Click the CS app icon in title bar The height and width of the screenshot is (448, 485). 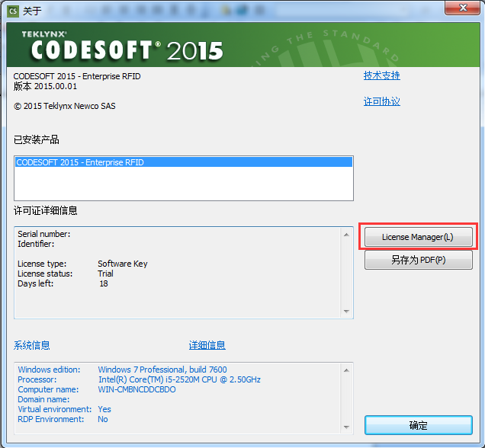click(x=13, y=11)
